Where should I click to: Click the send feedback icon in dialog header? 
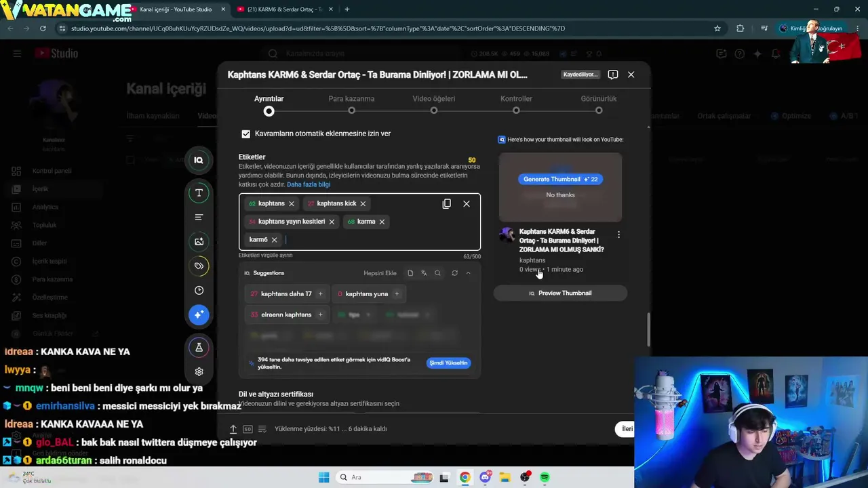(x=613, y=75)
